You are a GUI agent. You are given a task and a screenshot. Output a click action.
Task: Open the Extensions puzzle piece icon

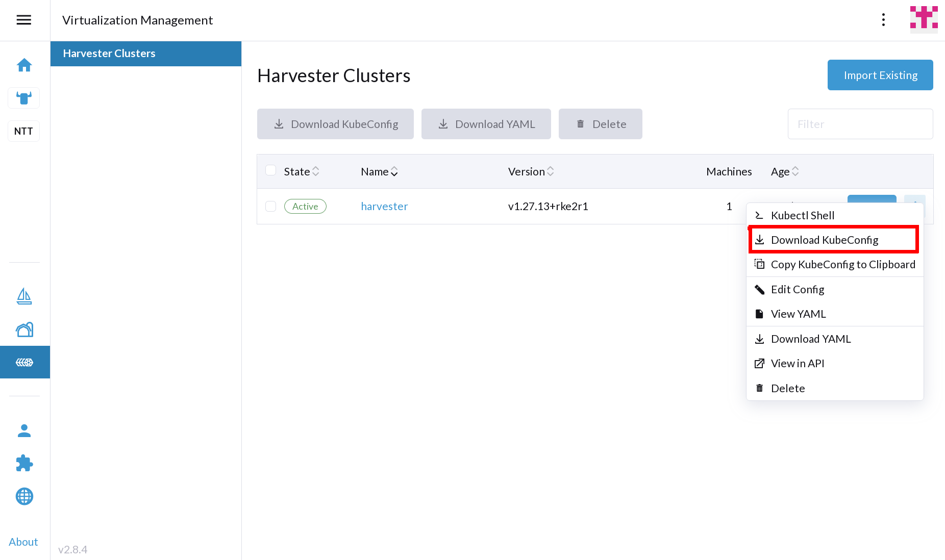(x=24, y=464)
